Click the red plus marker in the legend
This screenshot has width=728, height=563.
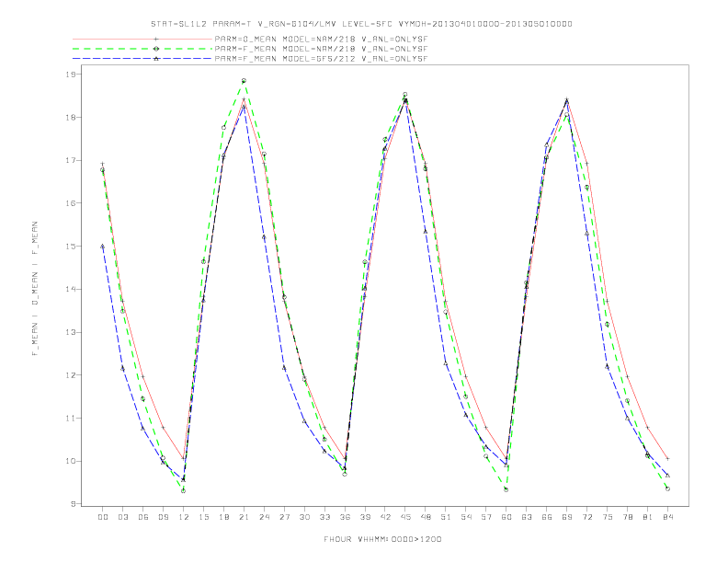(x=156, y=39)
